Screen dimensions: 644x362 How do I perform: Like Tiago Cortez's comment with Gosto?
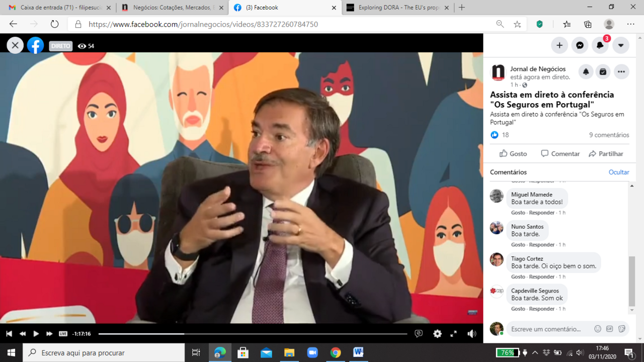(518, 277)
